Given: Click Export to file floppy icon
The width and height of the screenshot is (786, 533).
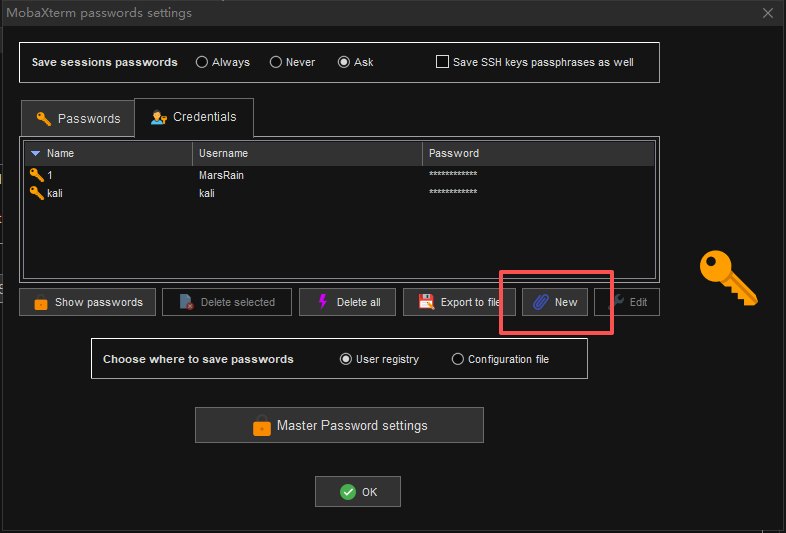Looking at the screenshot, I should tap(425, 302).
